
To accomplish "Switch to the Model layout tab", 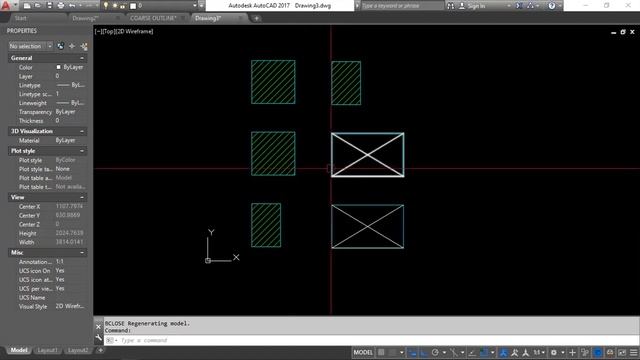I will 19,350.
